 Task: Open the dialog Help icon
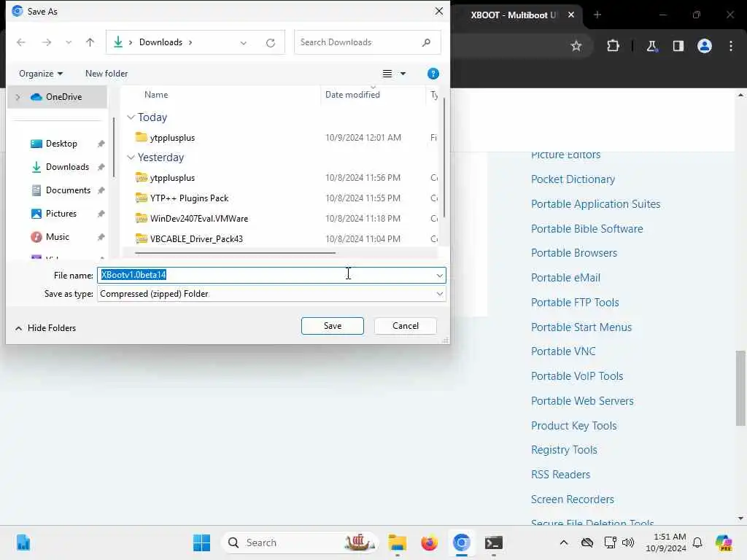tap(433, 74)
